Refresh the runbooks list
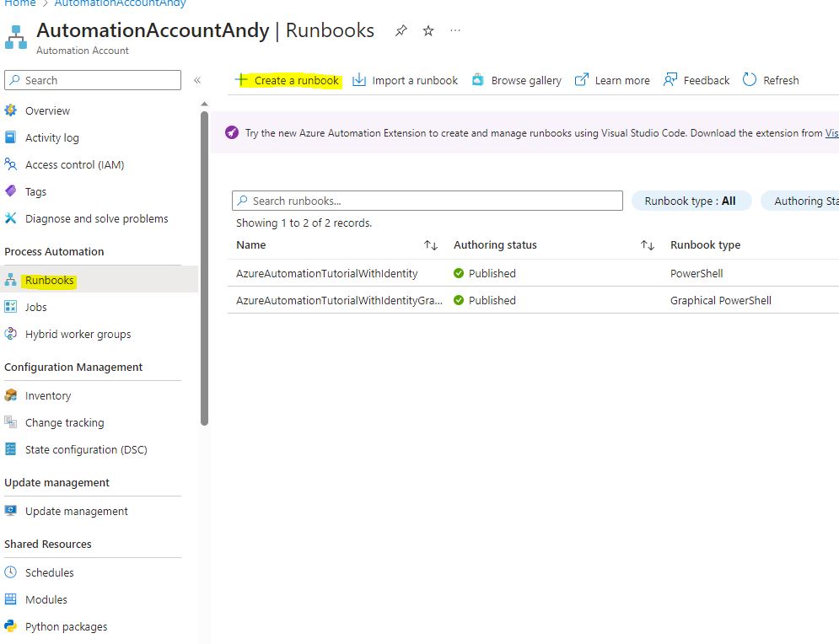The height and width of the screenshot is (644, 839). coord(771,80)
